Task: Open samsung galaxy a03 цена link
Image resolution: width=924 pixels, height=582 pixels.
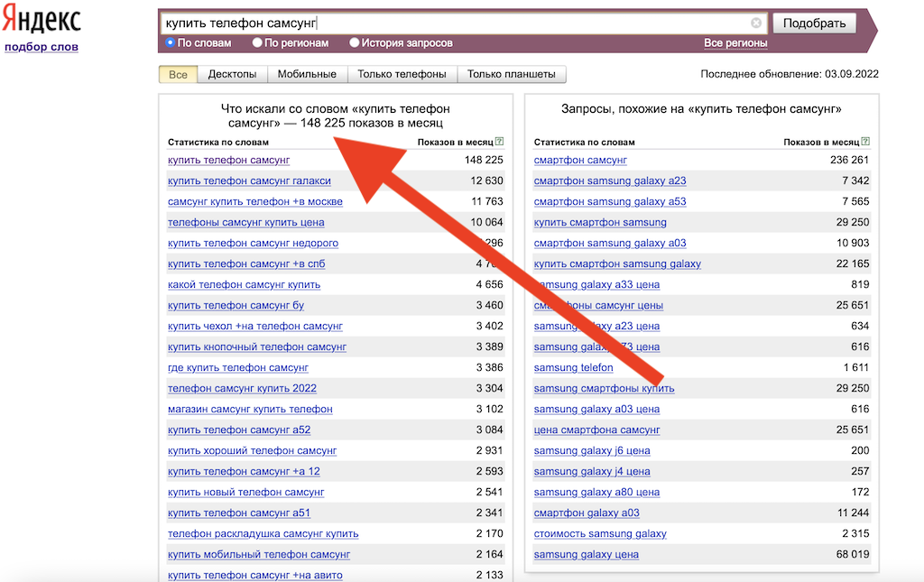Action: click(x=597, y=409)
